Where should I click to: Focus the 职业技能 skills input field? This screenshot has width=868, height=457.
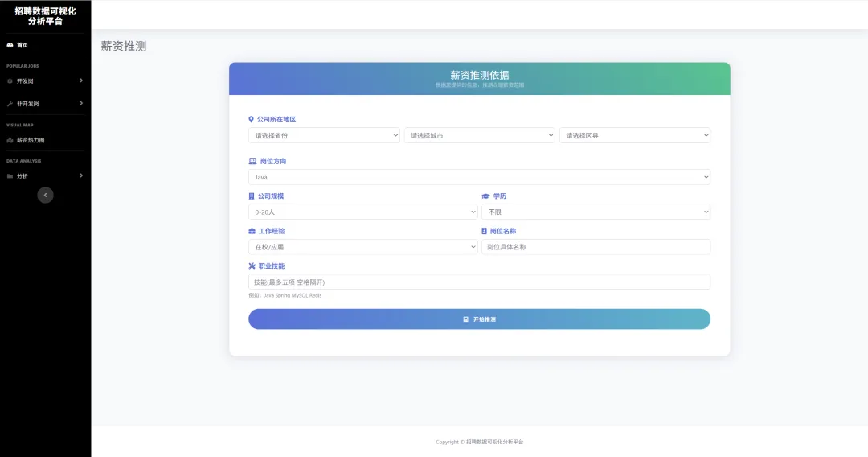click(479, 282)
